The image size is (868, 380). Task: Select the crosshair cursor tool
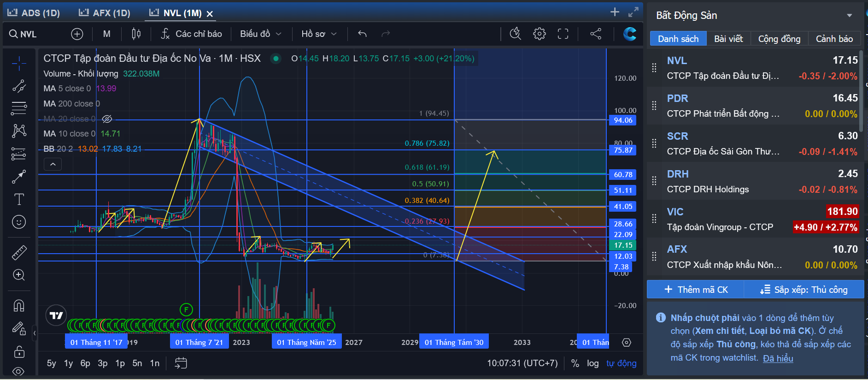(19, 63)
